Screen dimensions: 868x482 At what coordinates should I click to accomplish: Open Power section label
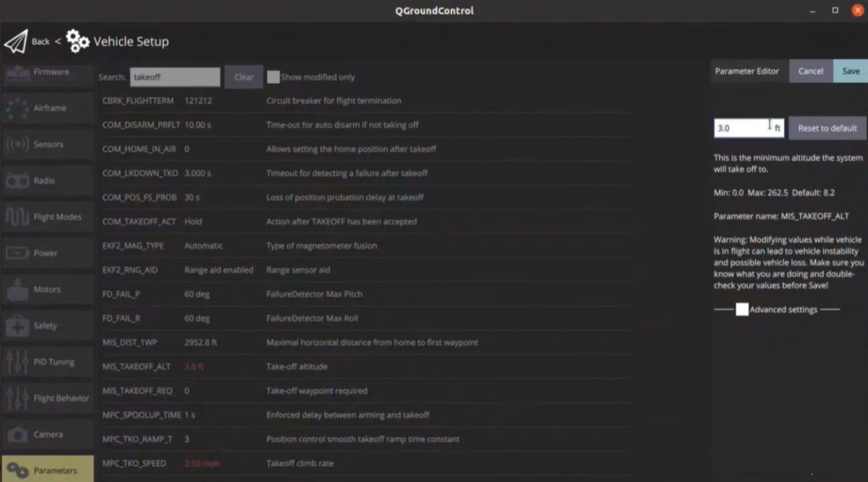[46, 253]
